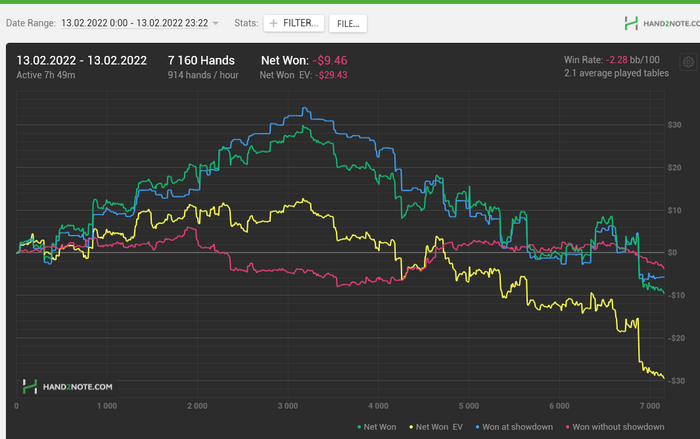The width and height of the screenshot is (700, 439).
Task: Toggle the Net Won EV legend series
Action: pos(436,427)
